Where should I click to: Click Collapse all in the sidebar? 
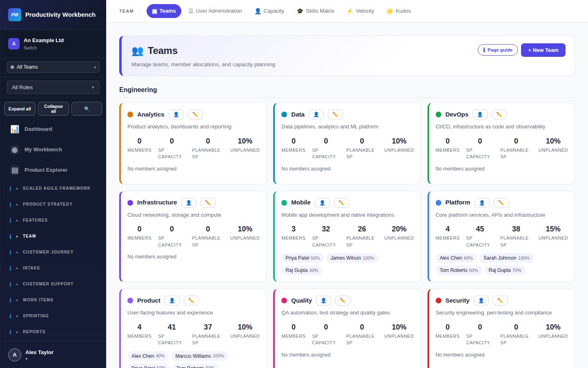pyautogui.click(x=53, y=109)
